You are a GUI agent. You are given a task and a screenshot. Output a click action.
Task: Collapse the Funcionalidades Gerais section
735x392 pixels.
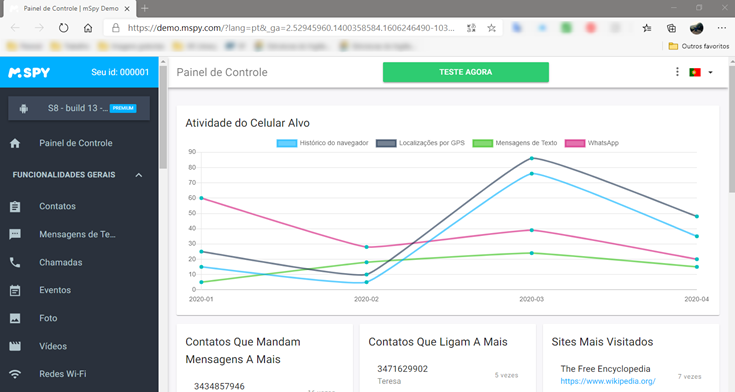[x=139, y=175]
